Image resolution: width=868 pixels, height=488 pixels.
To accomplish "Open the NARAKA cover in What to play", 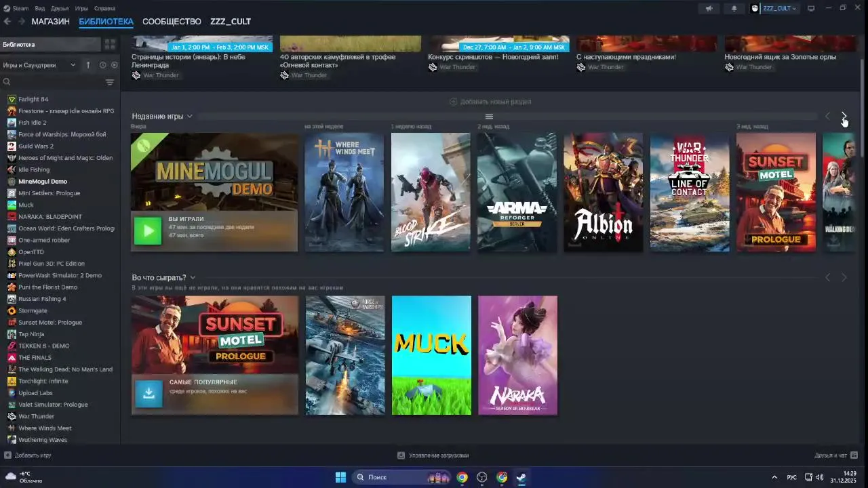I will [517, 355].
